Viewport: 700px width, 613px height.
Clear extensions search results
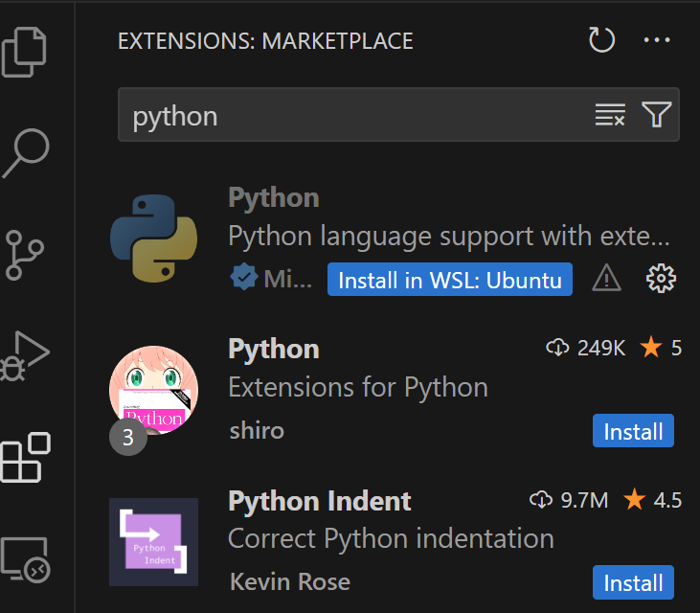(x=610, y=115)
